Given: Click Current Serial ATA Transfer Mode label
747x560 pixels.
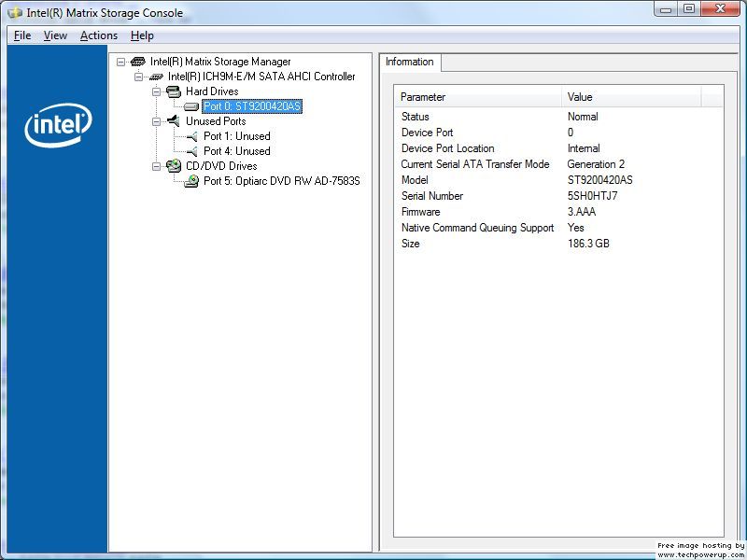Looking at the screenshot, I should [x=475, y=164].
